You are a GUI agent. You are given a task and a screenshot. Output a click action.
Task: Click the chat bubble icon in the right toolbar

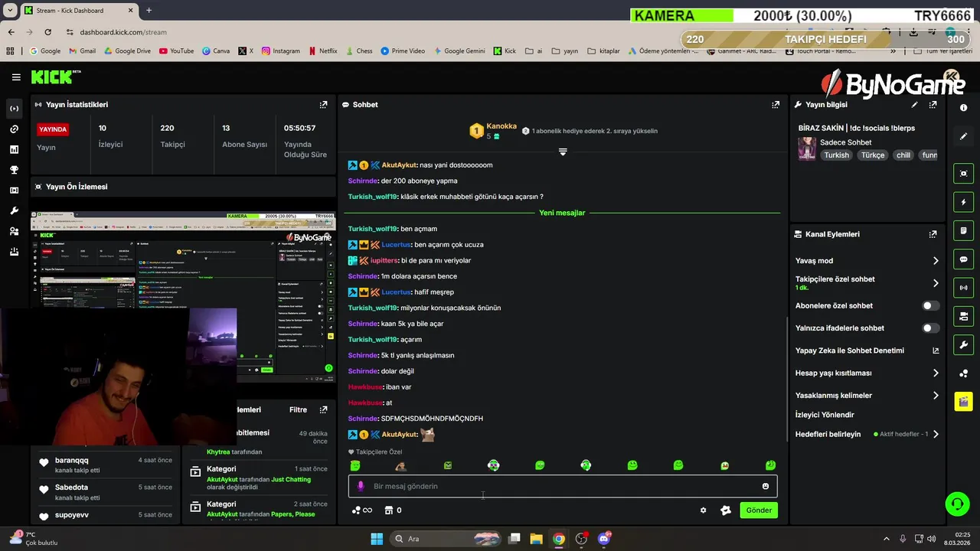pyautogui.click(x=963, y=259)
